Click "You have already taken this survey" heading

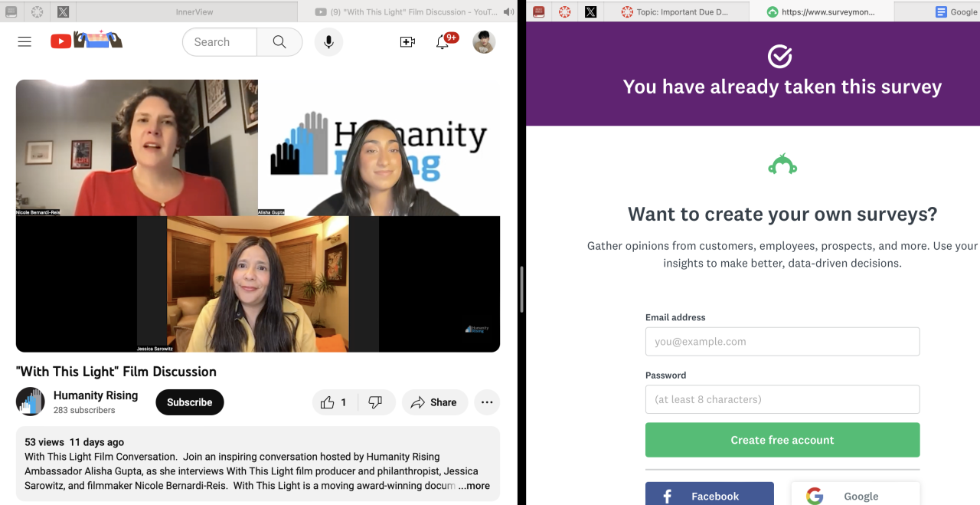click(782, 87)
